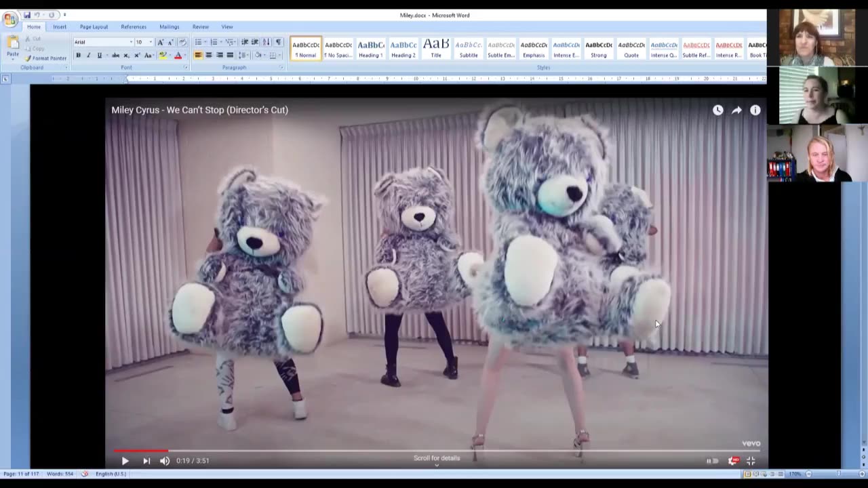Increase paragraph indent
The image size is (868, 488).
coord(255,42)
